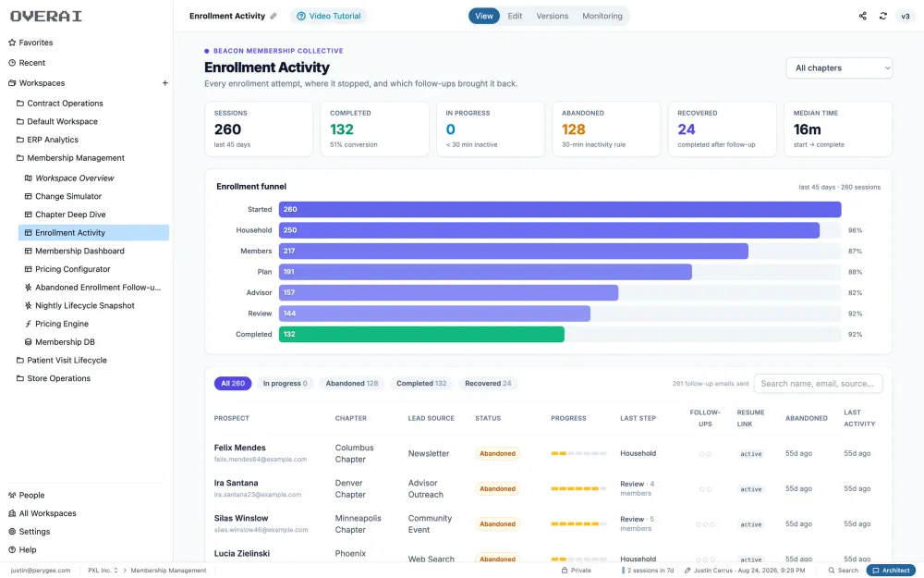Open the Architect chat button
924x578 pixels.
(x=891, y=571)
